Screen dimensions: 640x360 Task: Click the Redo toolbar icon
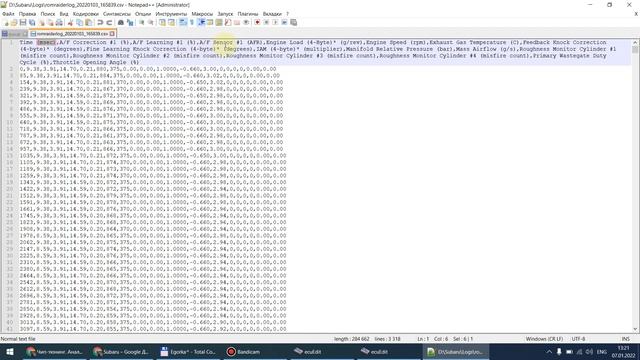(109, 22)
